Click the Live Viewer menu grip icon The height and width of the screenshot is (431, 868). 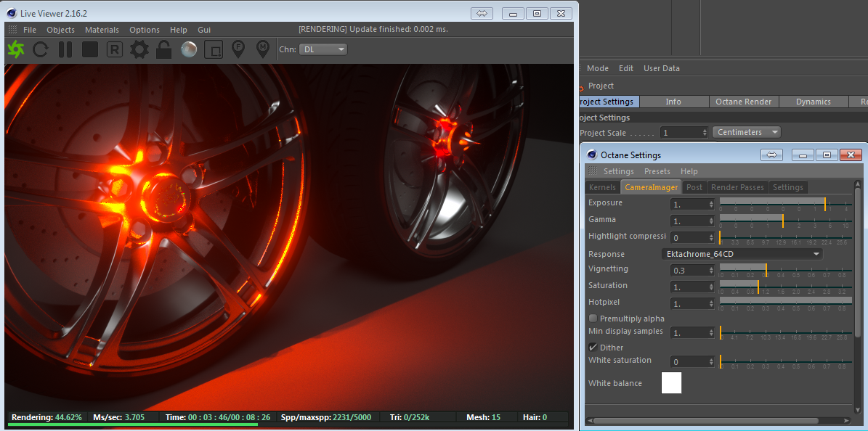[12, 30]
